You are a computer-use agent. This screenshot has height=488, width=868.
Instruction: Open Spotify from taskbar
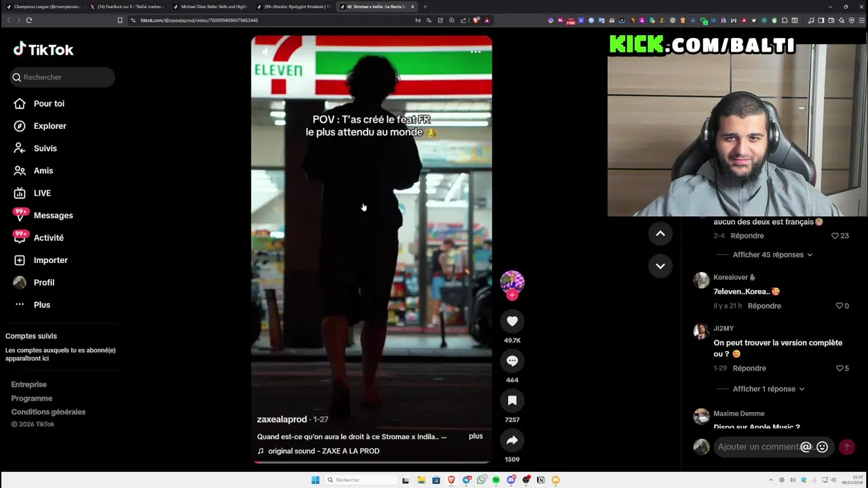(x=496, y=480)
